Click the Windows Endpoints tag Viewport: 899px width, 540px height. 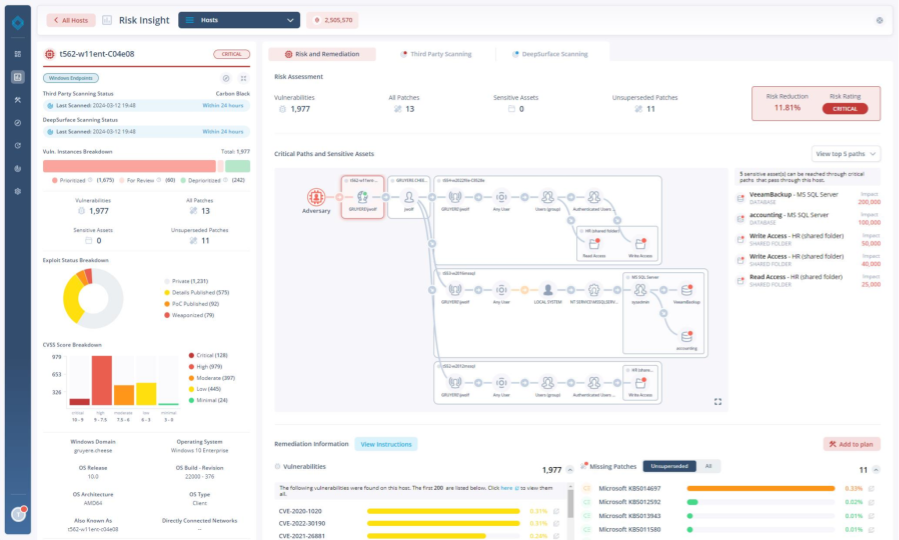coord(71,78)
